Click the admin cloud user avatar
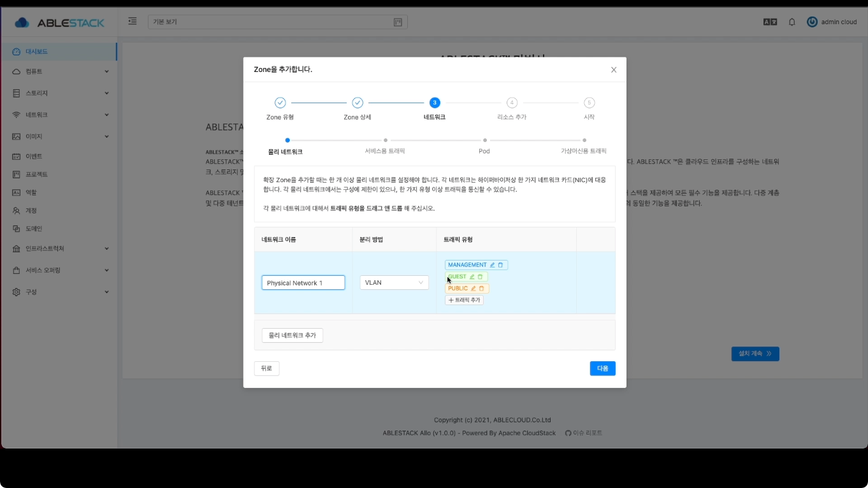This screenshot has width=868, height=488. click(x=812, y=22)
